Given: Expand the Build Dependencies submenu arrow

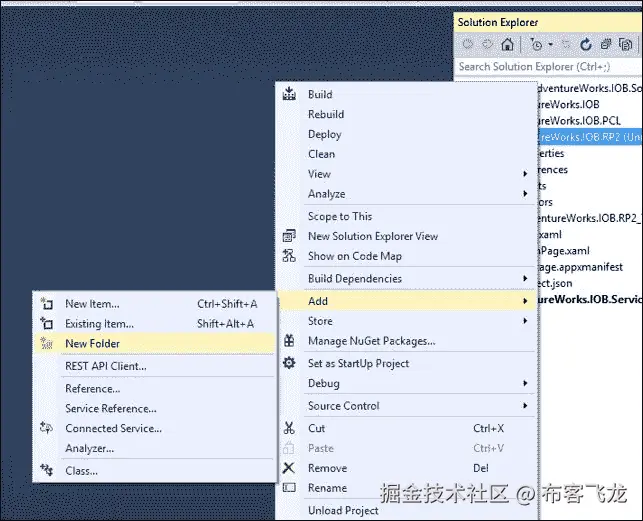Looking at the screenshot, I should click(525, 279).
